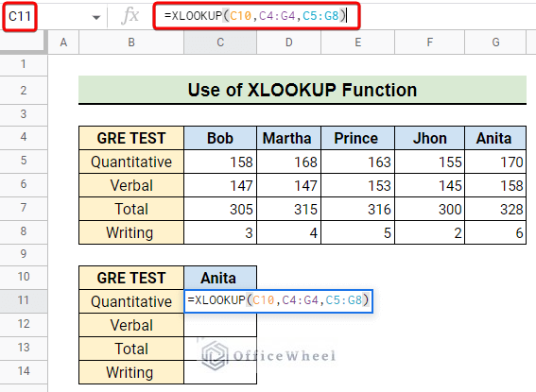Viewport: 536px width, 392px height.
Task: Click Prince's Writing score 5
Action: [358, 232]
